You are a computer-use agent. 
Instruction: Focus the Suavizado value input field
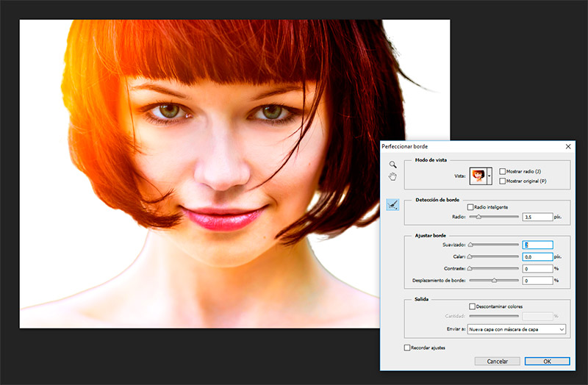(537, 245)
